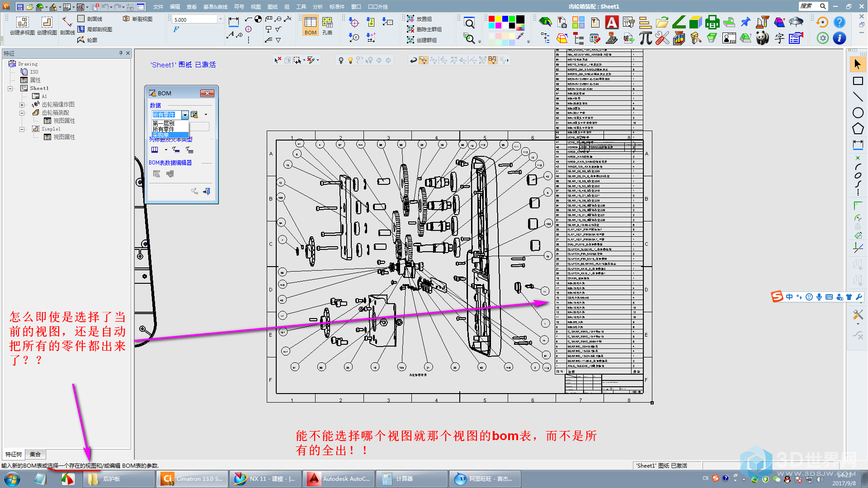The image size is (868, 488).
Task: Click the blue F font icon
Action: (176, 29)
